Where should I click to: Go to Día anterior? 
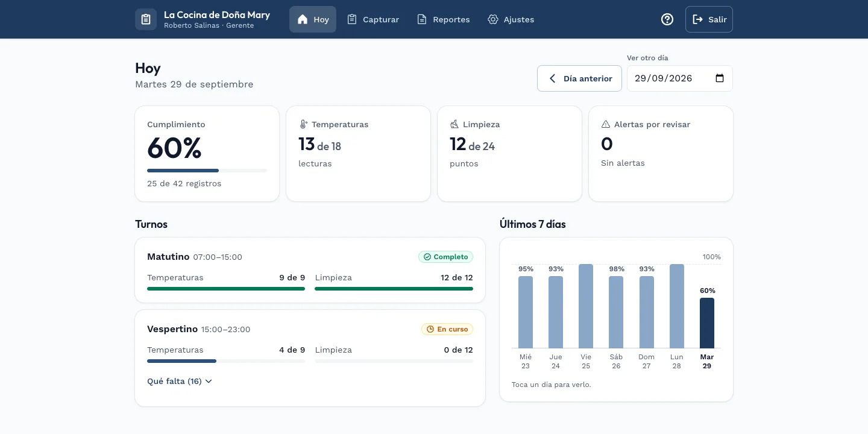pos(579,78)
